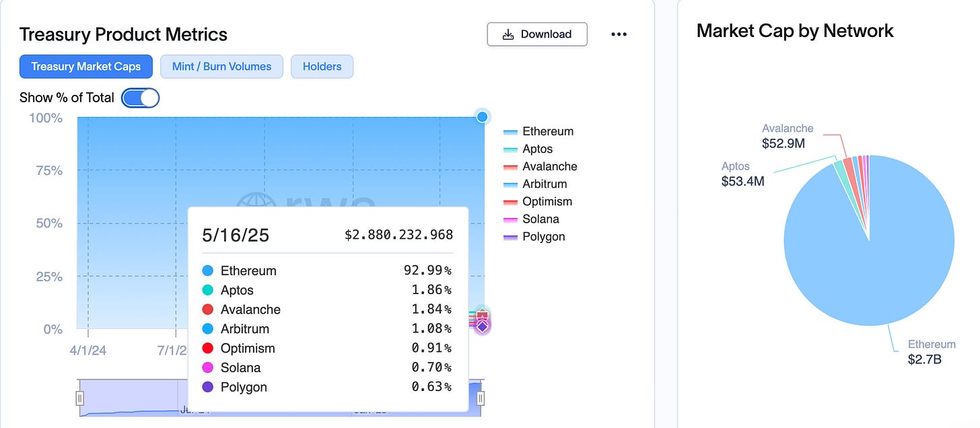
Task: Switch to Mint / Burn Volumes tab
Action: [x=221, y=67]
